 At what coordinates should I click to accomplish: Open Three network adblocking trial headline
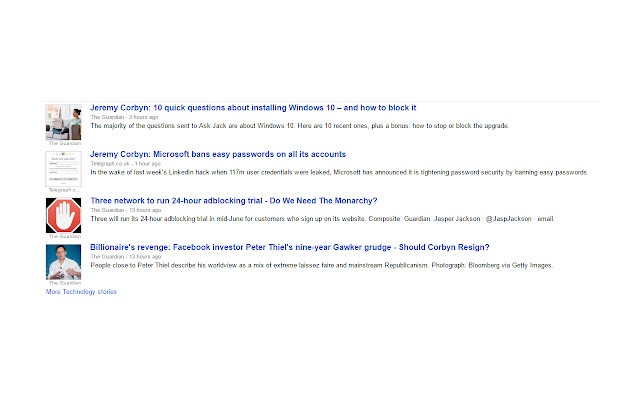click(x=233, y=201)
